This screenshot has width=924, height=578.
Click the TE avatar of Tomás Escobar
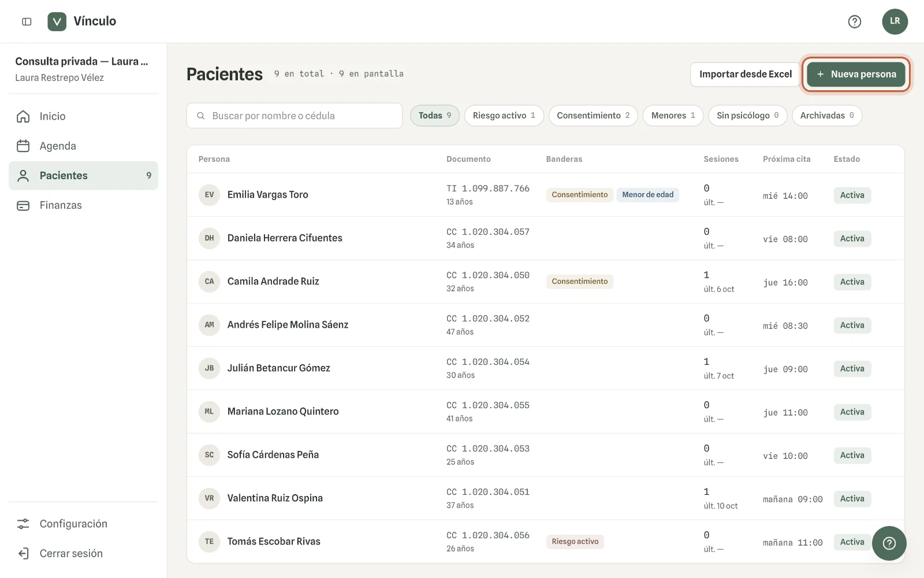[209, 542]
